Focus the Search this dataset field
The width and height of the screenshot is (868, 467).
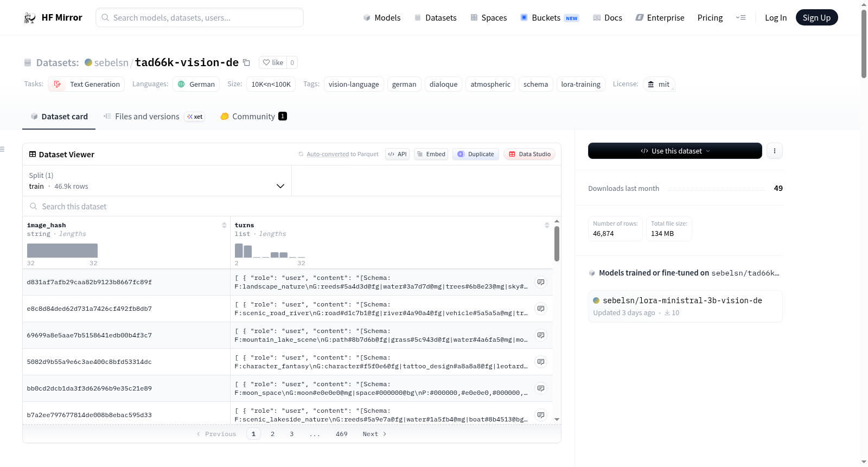[x=292, y=206]
